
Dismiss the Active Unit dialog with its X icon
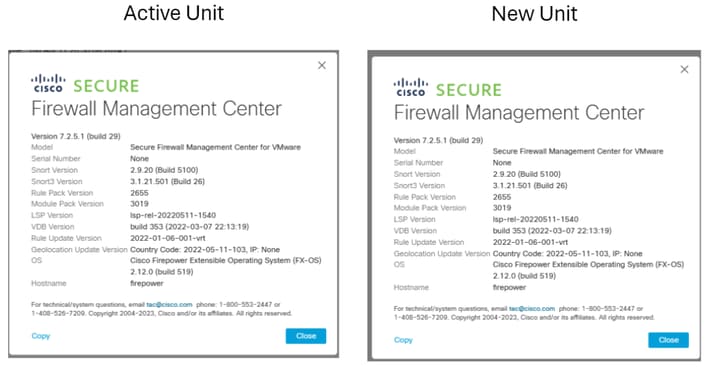pyautogui.click(x=322, y=66)
